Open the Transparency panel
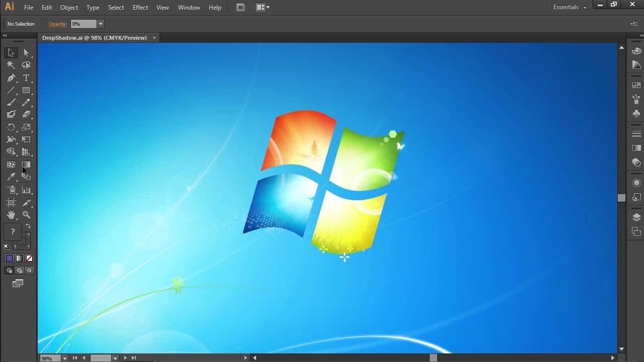The image size is (644, 362). click(636, 162)
